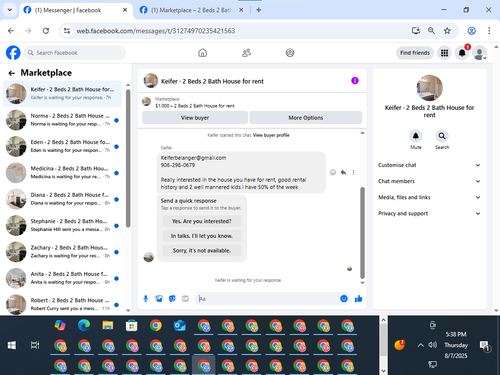The width and height of the screenshot is (500, 375).
Task: Open Robert's conversation in the list
Action: (62, 304)
